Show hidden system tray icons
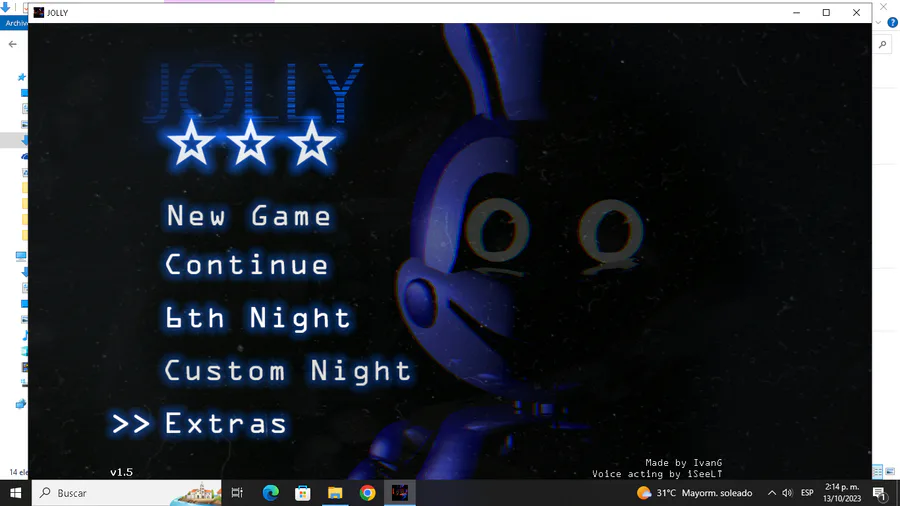Screen dimensions: 900x506 pyautogui.click(x=772, y=493)
